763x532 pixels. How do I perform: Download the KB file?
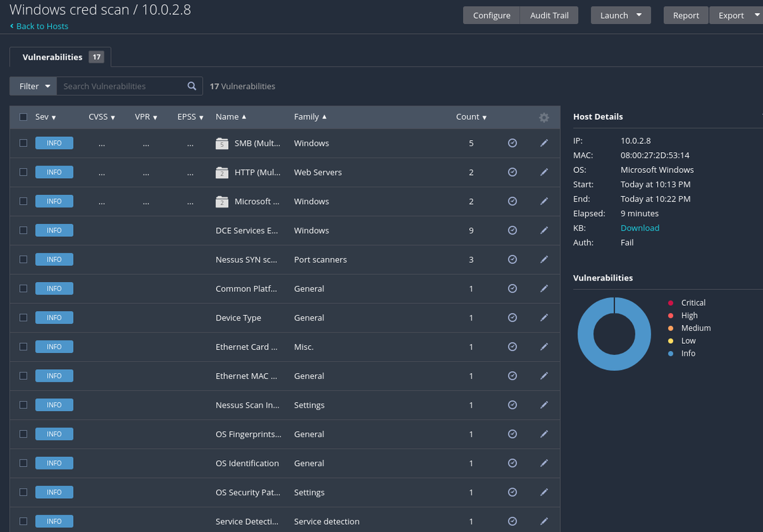tap(639, 228)
